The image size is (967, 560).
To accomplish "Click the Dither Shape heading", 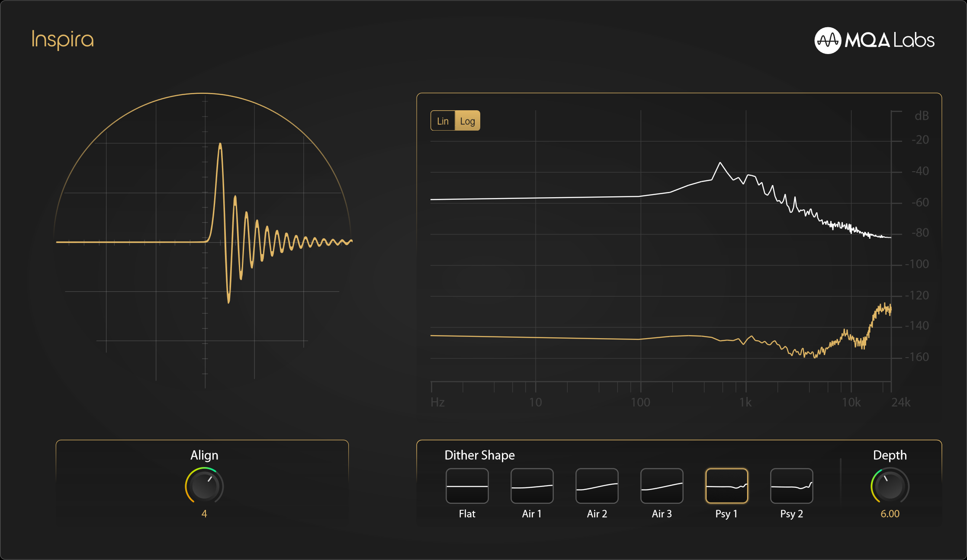I will pyautogui.click(x=479, y=455).
